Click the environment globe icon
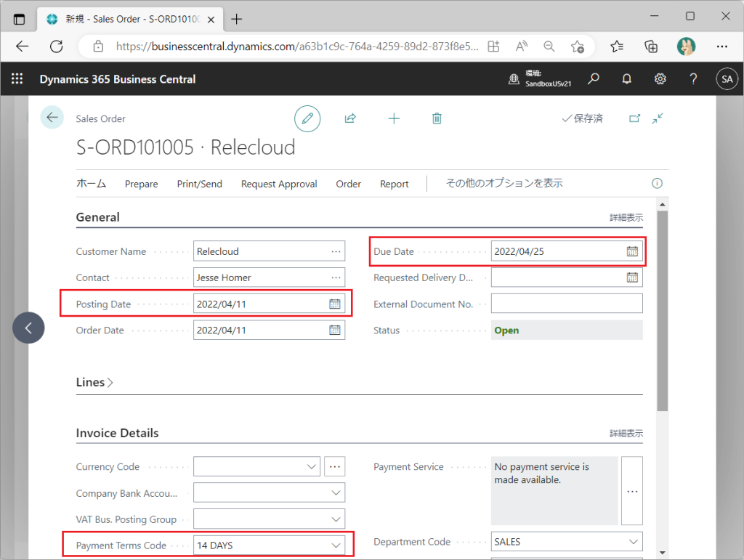 (514, 79)
